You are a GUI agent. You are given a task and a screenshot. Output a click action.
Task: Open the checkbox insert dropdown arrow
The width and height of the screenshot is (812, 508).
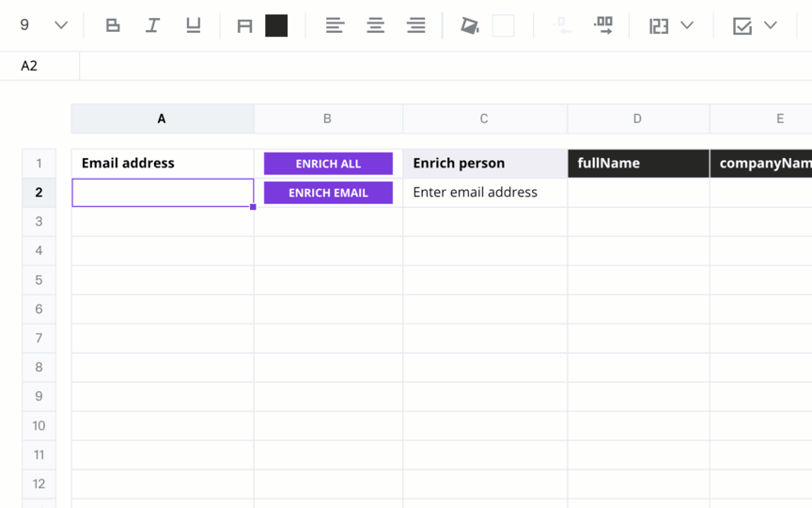(771, 24)
